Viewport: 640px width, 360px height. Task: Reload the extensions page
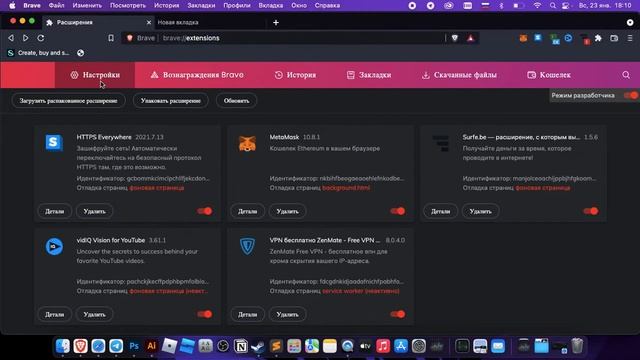(x=41, y=38)
